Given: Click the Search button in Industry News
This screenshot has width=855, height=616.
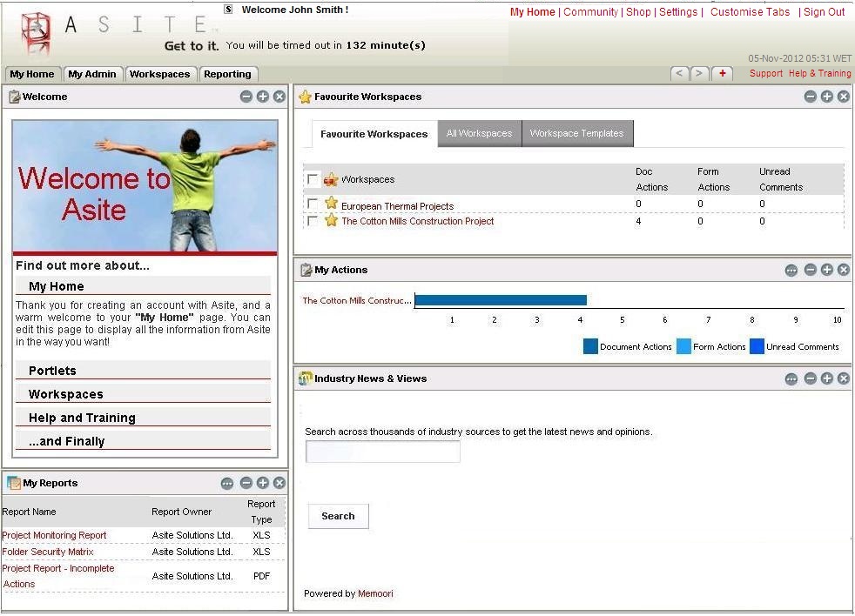Looking at the screenshot, I should tap(338, 516).
